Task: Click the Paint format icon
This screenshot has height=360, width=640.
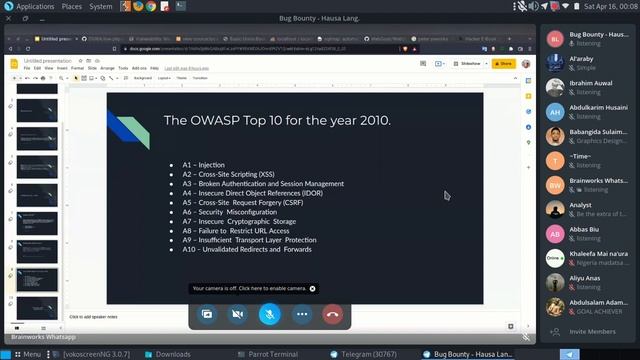Action: pos(51,78)
